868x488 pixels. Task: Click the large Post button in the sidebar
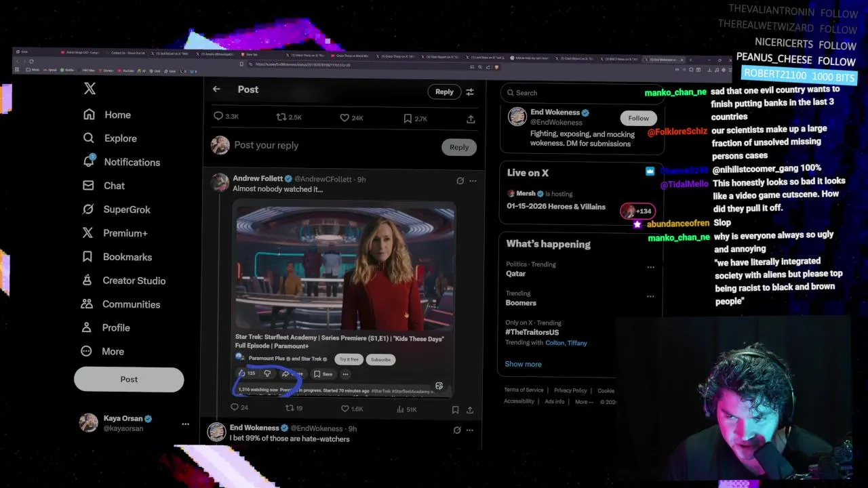(129, 380)
